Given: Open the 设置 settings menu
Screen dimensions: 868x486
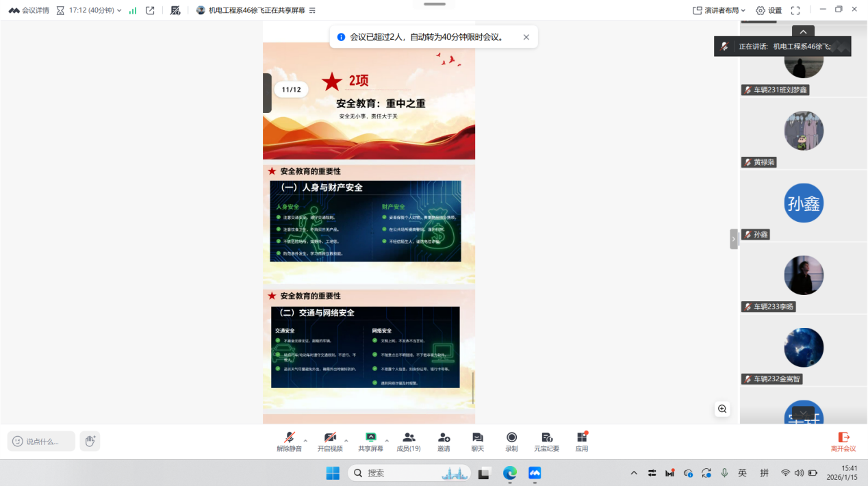Looking at the screenshot, I should pos(769,10).
